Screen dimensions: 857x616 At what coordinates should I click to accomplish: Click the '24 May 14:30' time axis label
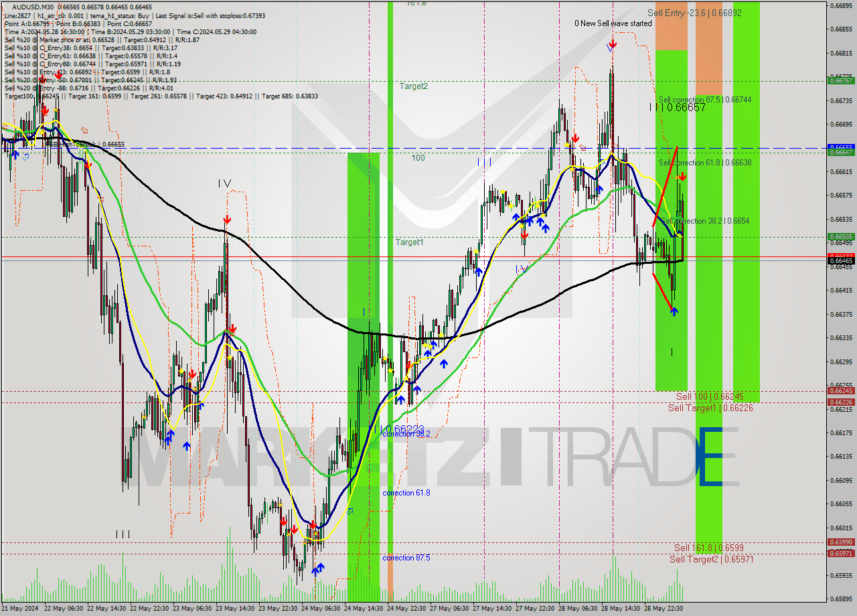[364, 609]
